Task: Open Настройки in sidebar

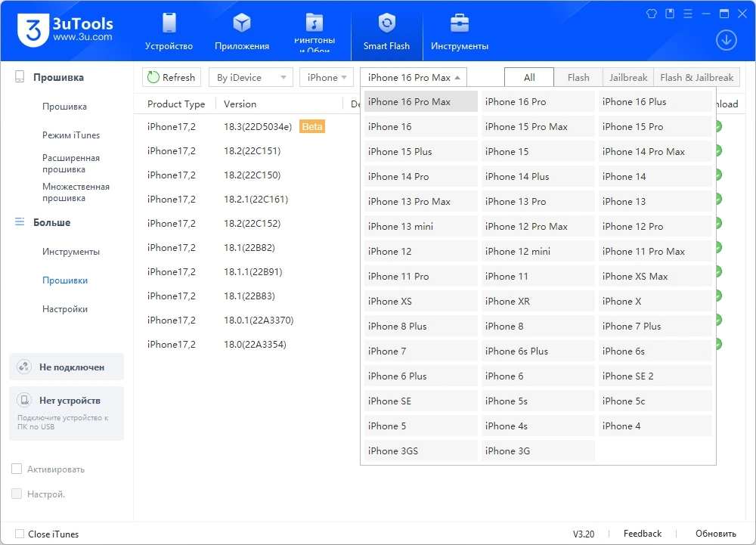Action: 64,309
